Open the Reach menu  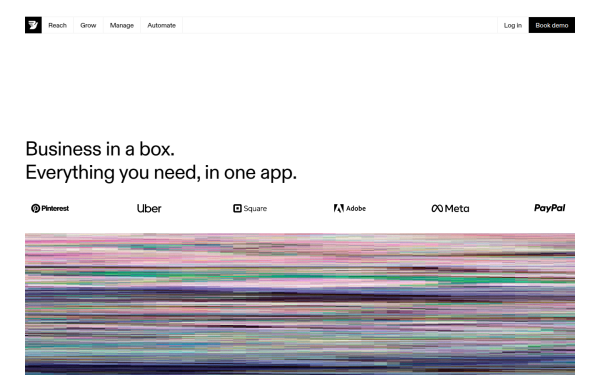(57, 25)
